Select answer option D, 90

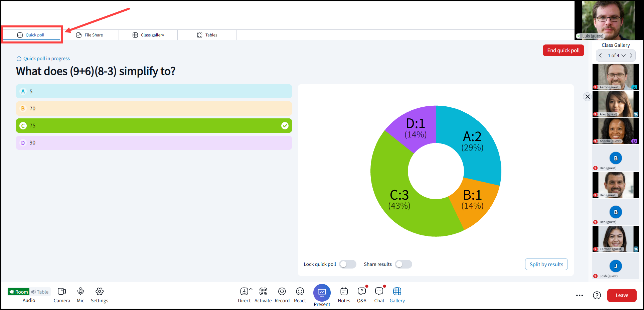coord(154,142)
